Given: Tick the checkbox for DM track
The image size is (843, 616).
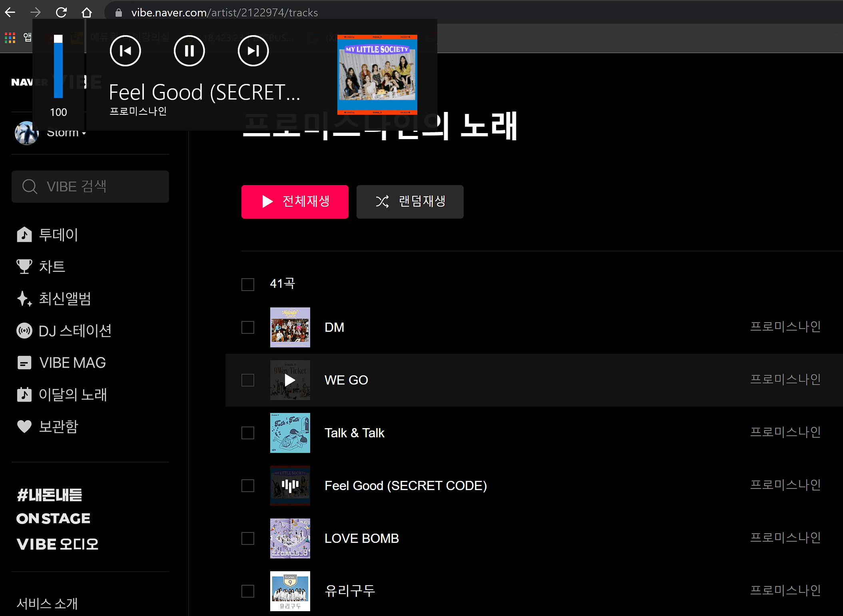Looking at the screenshot, I should [248, 327].
